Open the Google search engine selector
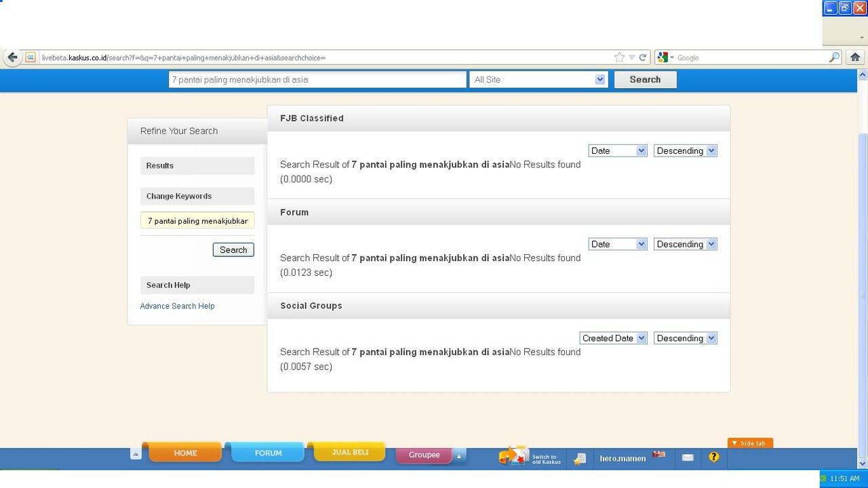Viewport: 868px width, 488px height. 665,58
